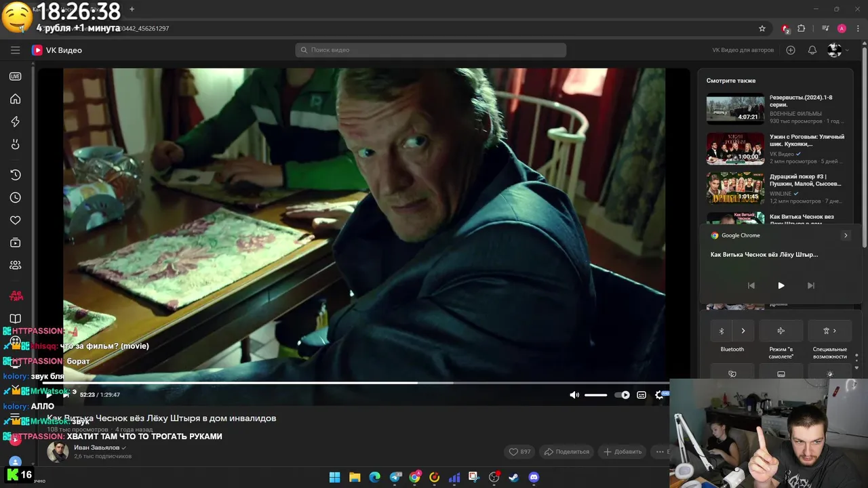Viewport: 868px width, 488px height.
Task: Toggle the autoplay switch in the player
Action: (623, 394)
